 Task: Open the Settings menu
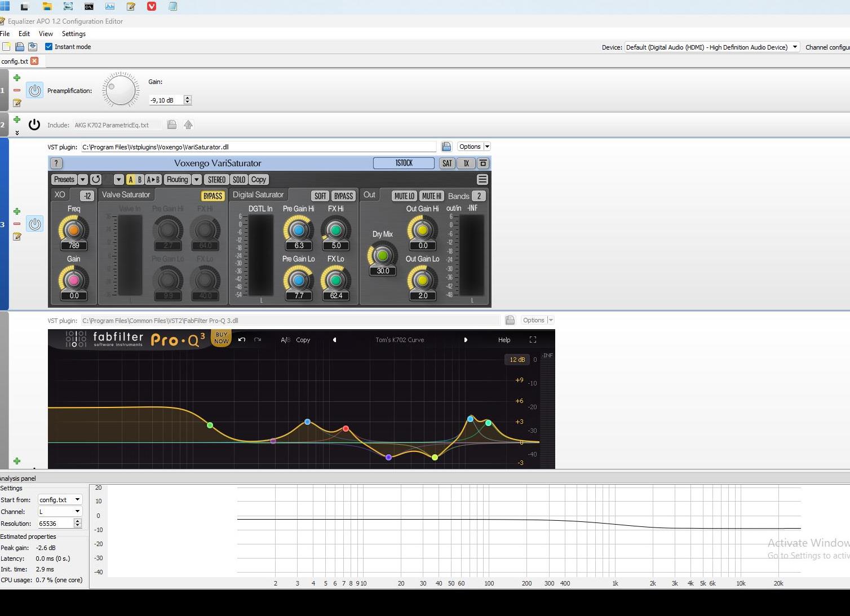click(x=74, y=34)
